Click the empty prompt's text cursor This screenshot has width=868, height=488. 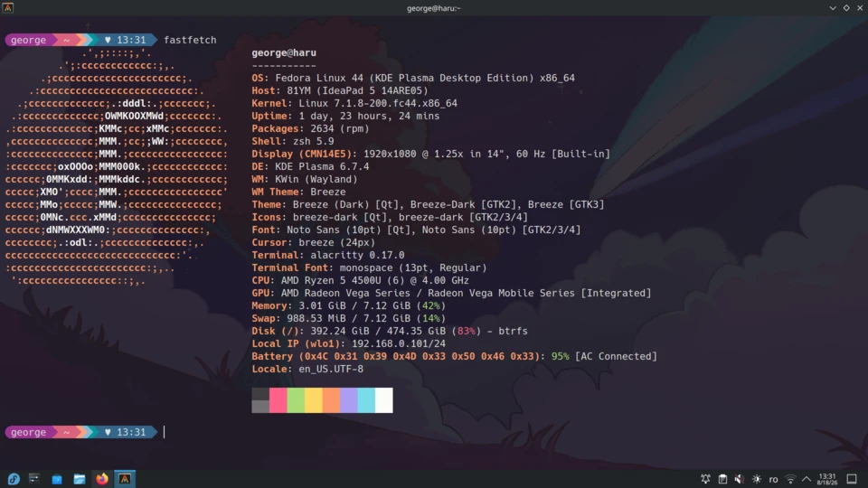164,432
